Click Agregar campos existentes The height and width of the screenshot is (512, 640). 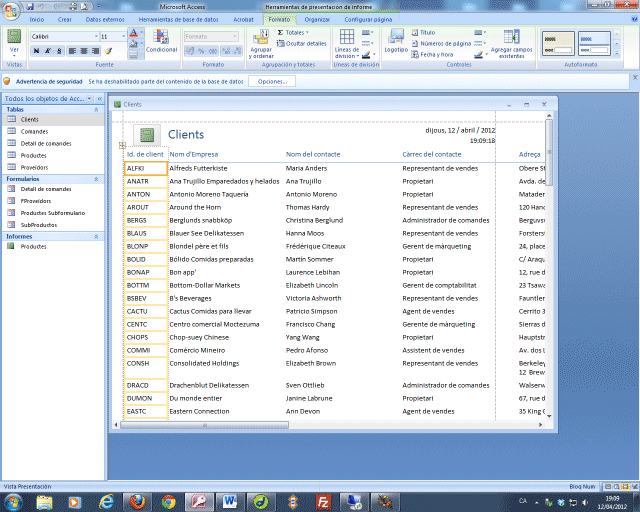click(511, 44)
